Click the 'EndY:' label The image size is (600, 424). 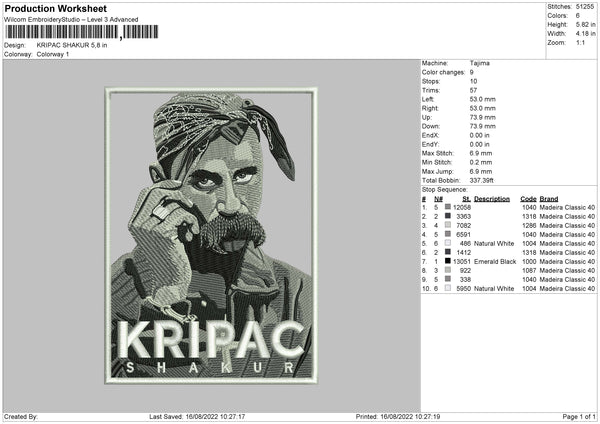[x=430, y=144]
